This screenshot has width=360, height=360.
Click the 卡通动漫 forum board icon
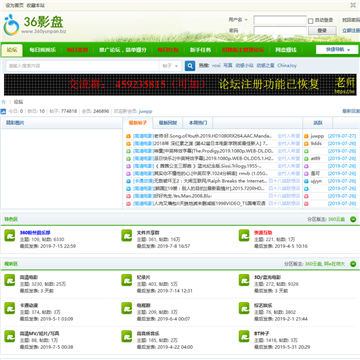(x=10, y=308)
